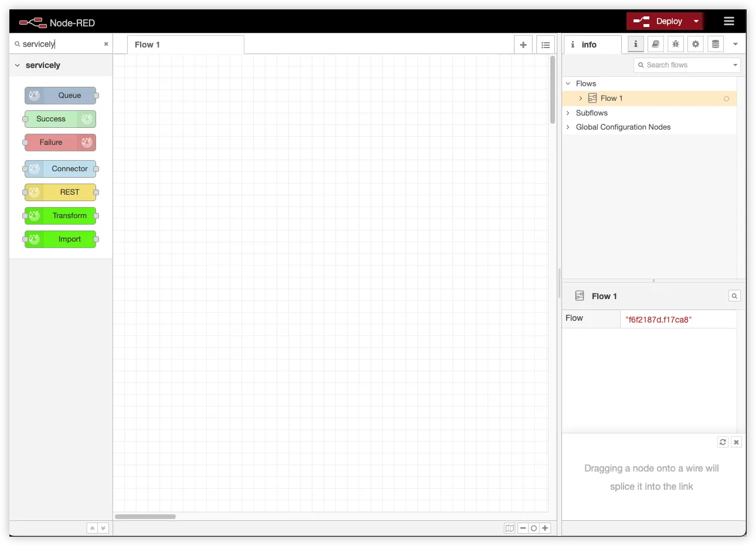Select Flow 1 in the outline tree
This screenshot has height=546, width=756.
(x=649, y=99)
